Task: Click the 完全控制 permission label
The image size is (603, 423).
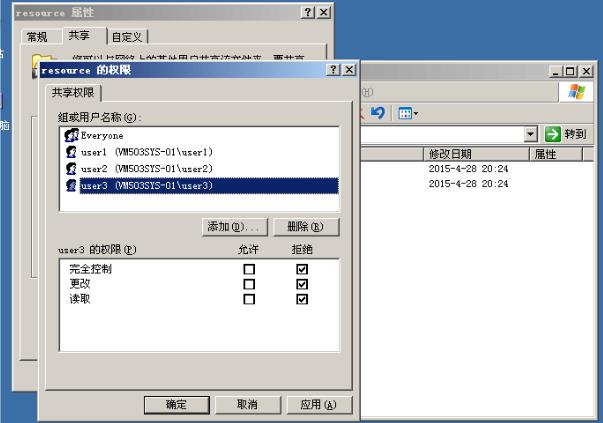Action: (x=91, y=269)
